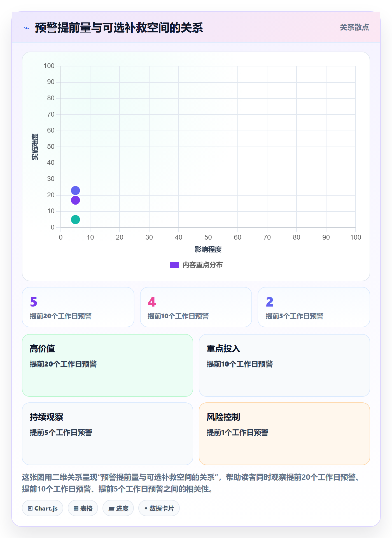Open the 重点投入 quadrant card

tap(284, 365)
